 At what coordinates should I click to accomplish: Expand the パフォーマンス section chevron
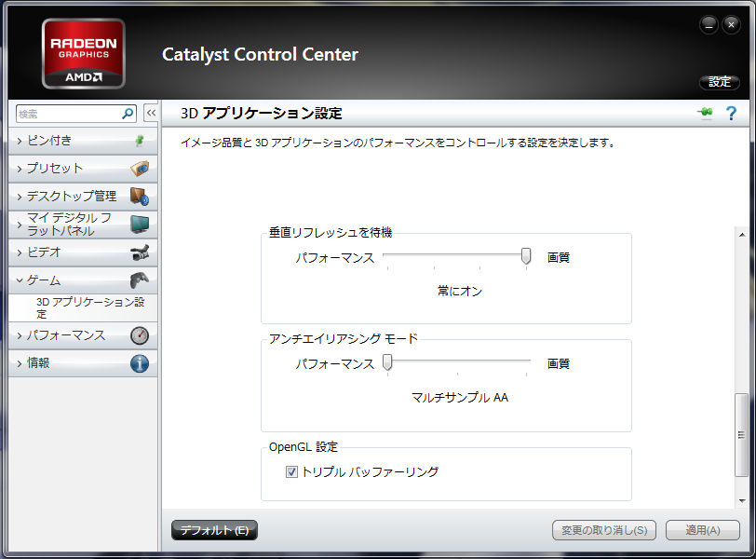20,335
